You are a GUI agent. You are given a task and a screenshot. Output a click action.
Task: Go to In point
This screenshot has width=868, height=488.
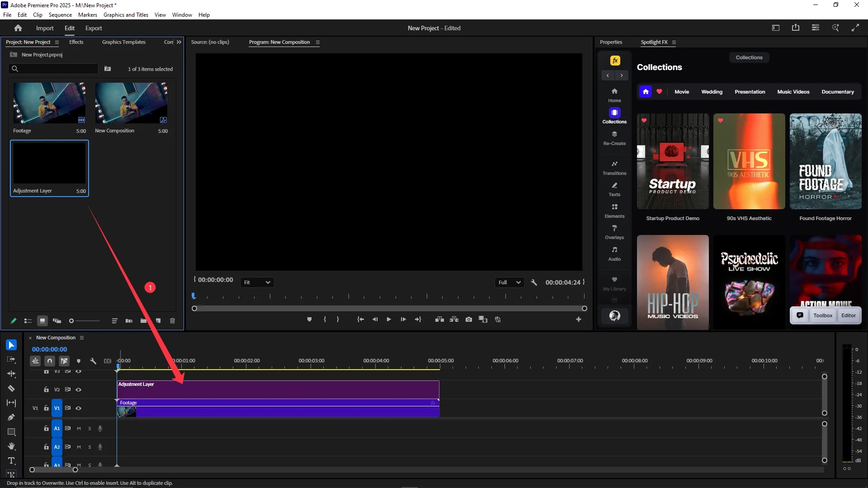coord(360,319)
